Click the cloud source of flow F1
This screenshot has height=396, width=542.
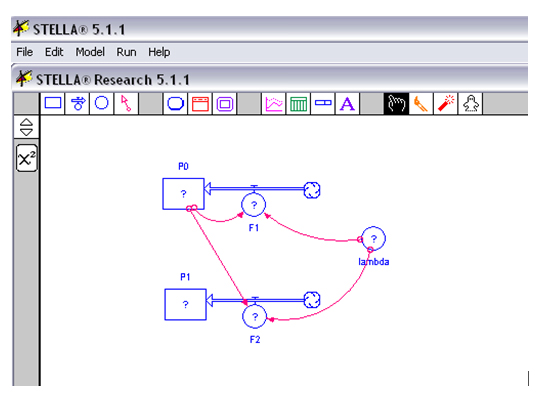point(312,190)
